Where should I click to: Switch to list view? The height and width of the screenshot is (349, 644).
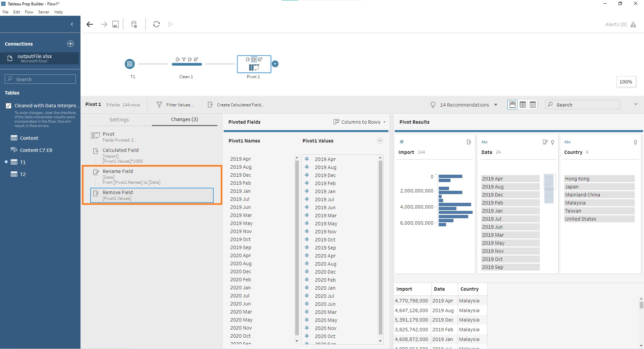[x=533, y=105]
